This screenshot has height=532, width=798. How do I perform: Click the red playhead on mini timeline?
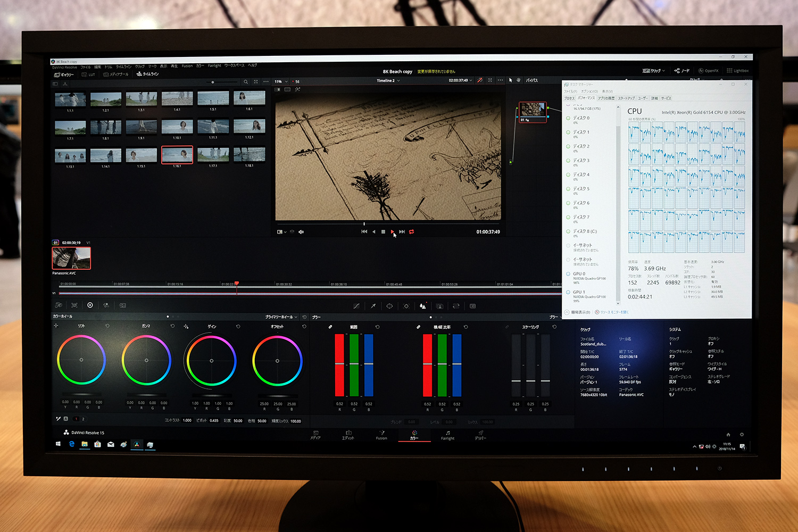click(237, 284)
